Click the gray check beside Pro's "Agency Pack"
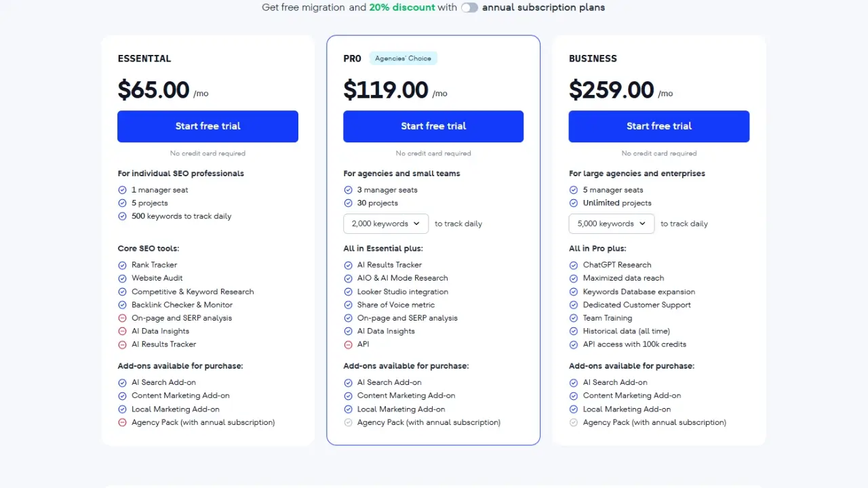This screenshot has height=488, width=868. [348, 422]
